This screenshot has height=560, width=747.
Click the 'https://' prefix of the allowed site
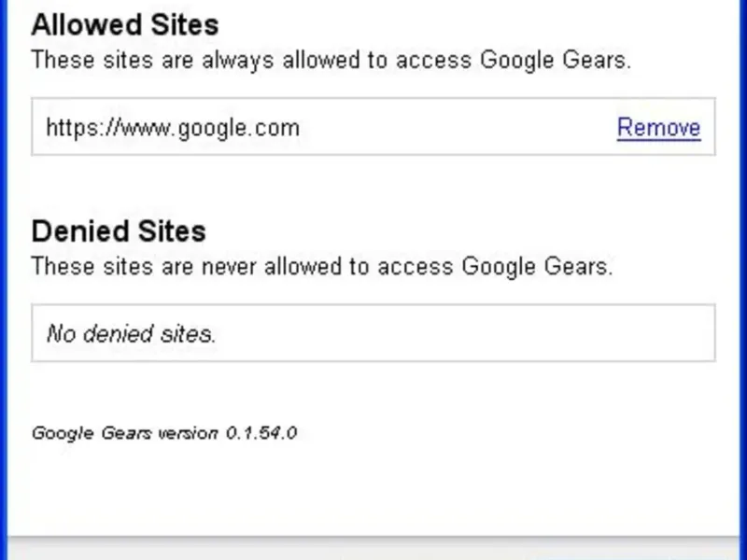tap(74, 128)
